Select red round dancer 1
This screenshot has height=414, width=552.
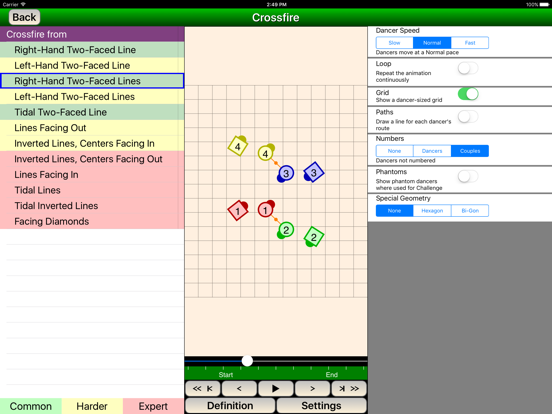pyautogui.click(x=265, y=210)
